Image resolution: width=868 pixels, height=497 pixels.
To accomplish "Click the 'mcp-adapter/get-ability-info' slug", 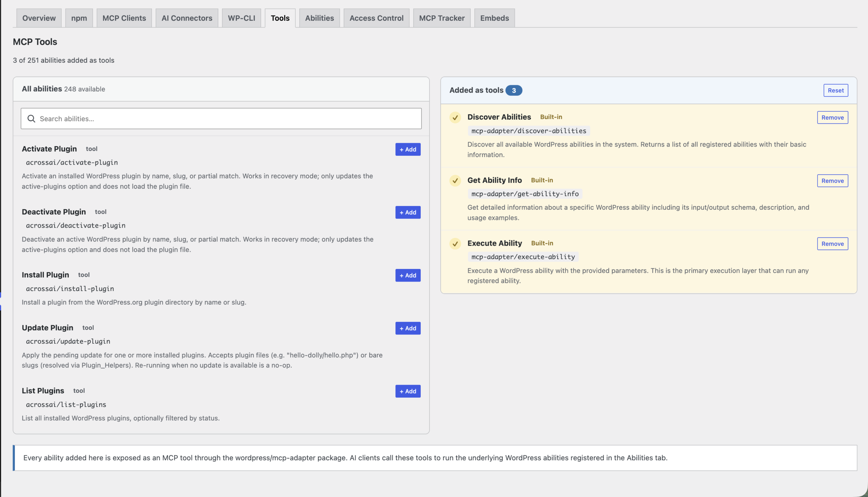I will tap(525, 194).
